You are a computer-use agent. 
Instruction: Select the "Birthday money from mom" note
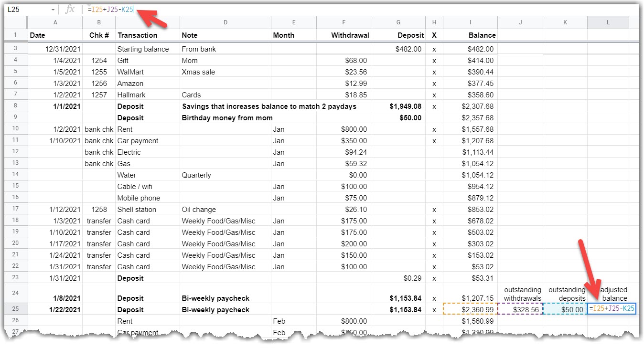pos(227,118)
